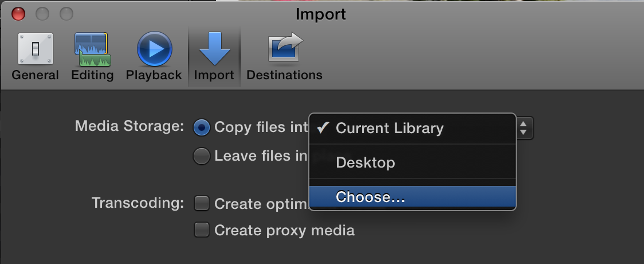Click the Destinations label in toolbar
644x264 pixels.
[284, 75]
